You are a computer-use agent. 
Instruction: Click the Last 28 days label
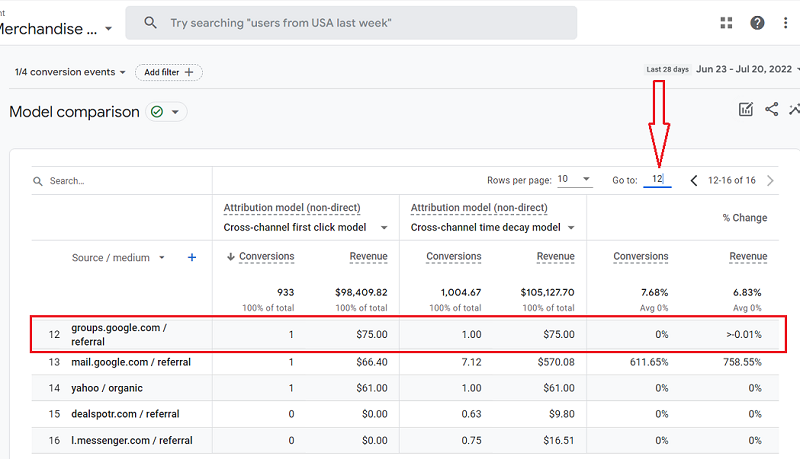click(x=667, y=69)
